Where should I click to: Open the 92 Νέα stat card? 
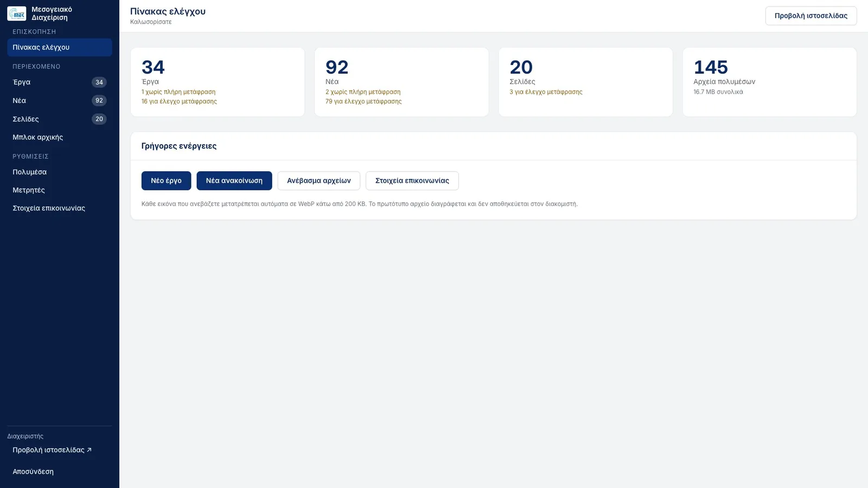[x=401, y=82]
